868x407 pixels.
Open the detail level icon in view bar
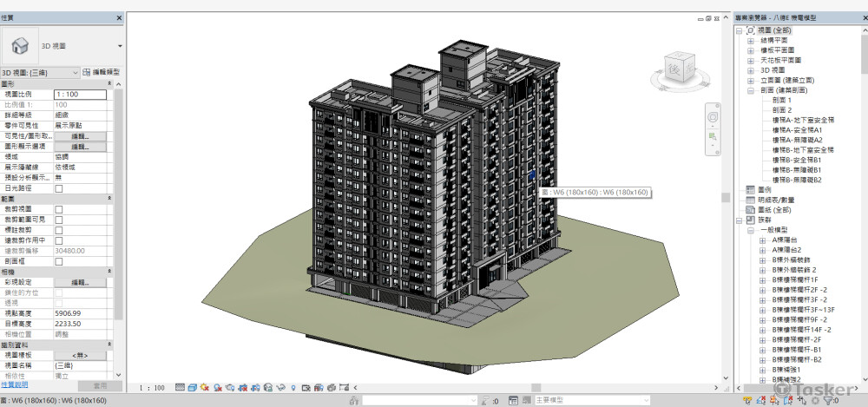pyautogui.click(x=180, y=387)
